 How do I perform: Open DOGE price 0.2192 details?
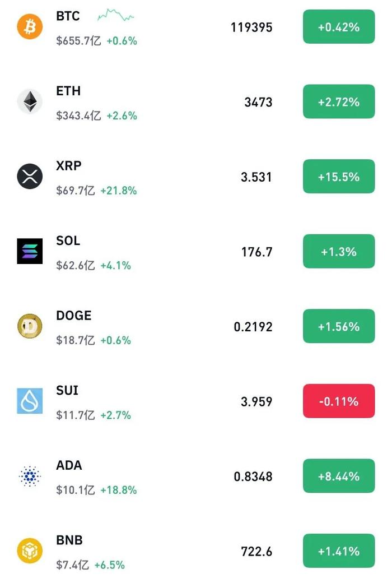(x=253, y=327)
